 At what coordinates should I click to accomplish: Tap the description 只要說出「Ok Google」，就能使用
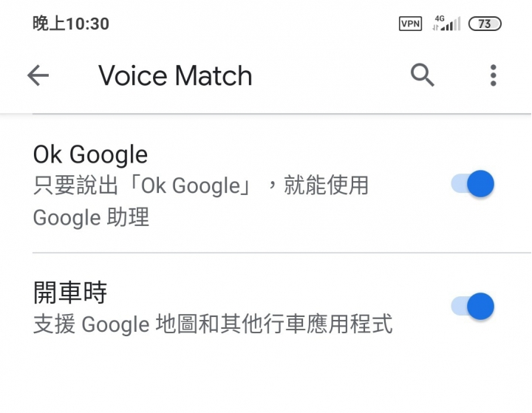201,185
